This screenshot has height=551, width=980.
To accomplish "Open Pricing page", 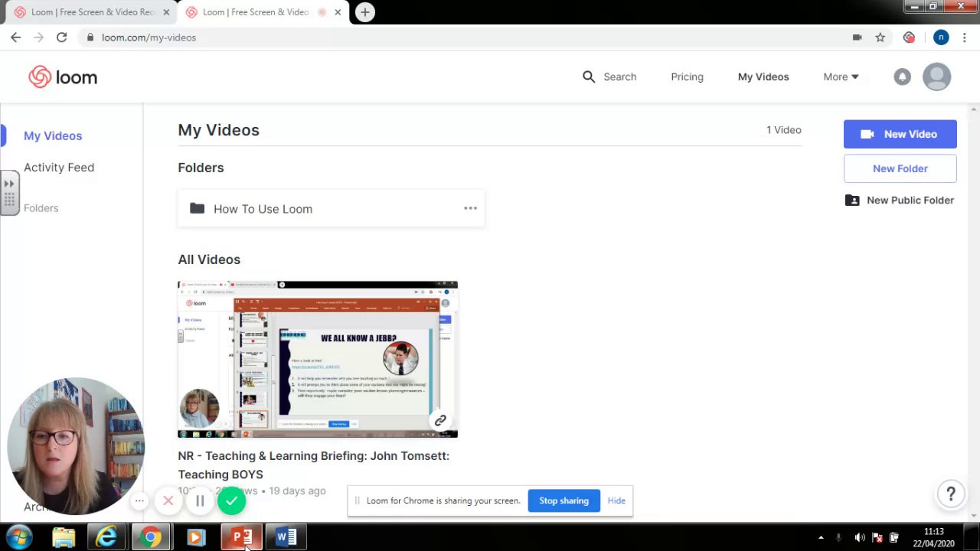I will (687, 77).
